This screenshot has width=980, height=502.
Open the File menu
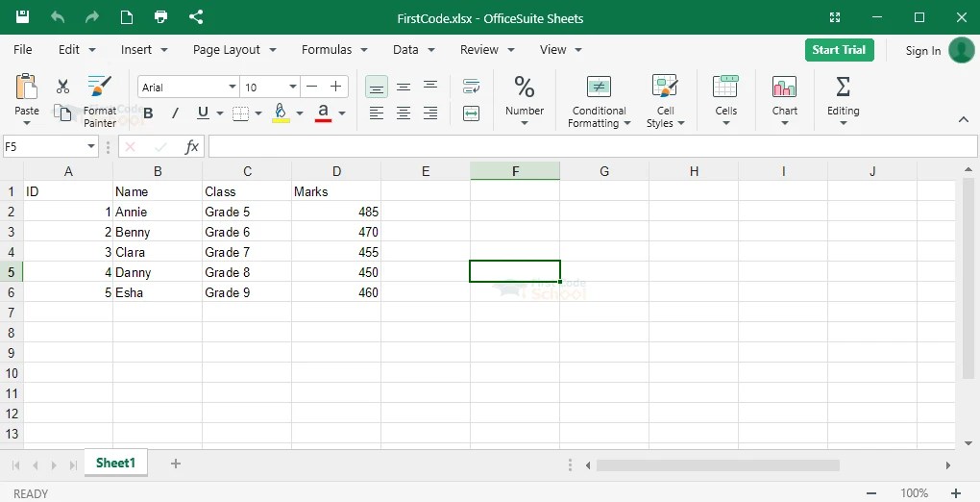[x=22, y=49]
